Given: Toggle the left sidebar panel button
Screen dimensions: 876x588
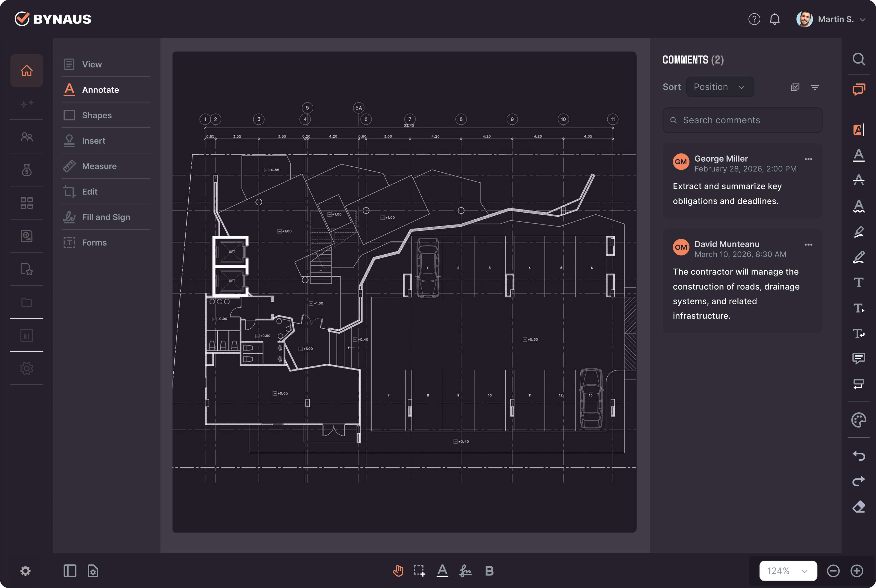Looking at the screenshot, I should coord(70,571).
